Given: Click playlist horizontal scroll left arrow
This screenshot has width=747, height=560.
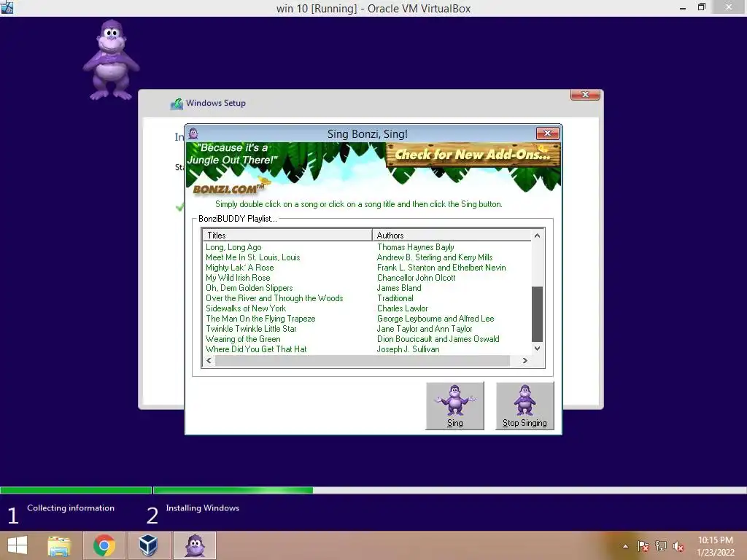Looking at the screenshot, I should point(209,360).
